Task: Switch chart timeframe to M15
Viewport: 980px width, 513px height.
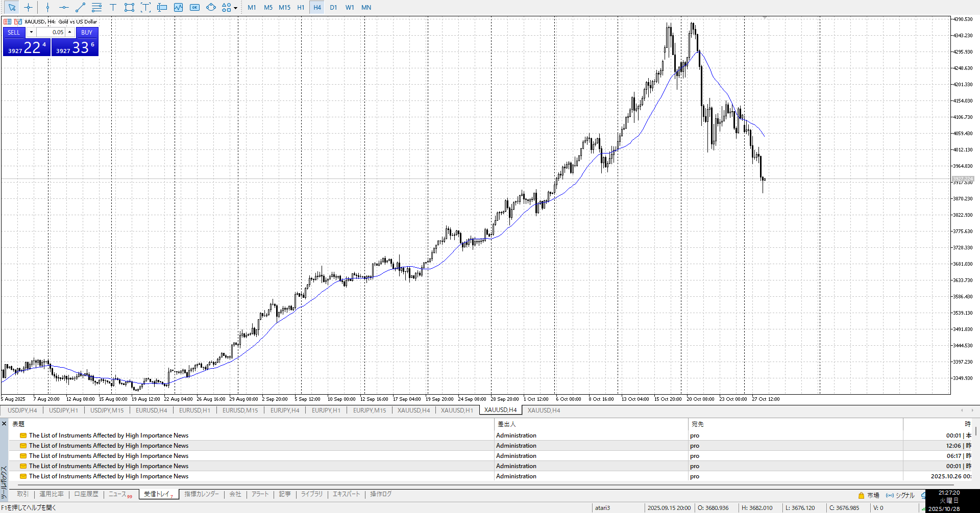Action: pos(284,8)
